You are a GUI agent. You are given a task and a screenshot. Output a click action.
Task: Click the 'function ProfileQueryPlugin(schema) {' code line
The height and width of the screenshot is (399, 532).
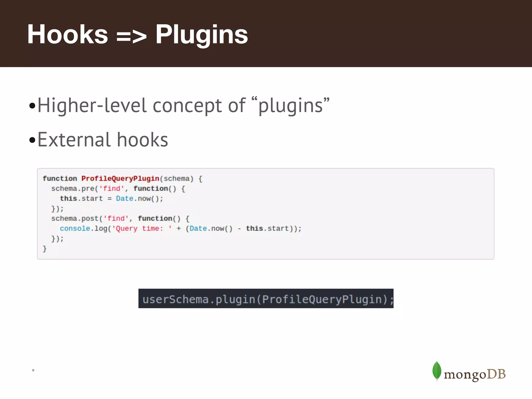(x=122, y=179)
